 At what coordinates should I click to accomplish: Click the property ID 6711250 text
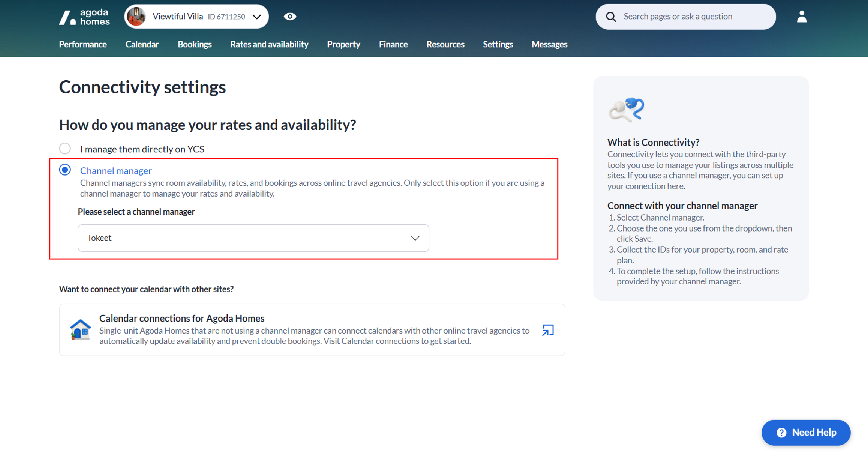(226, 17)
